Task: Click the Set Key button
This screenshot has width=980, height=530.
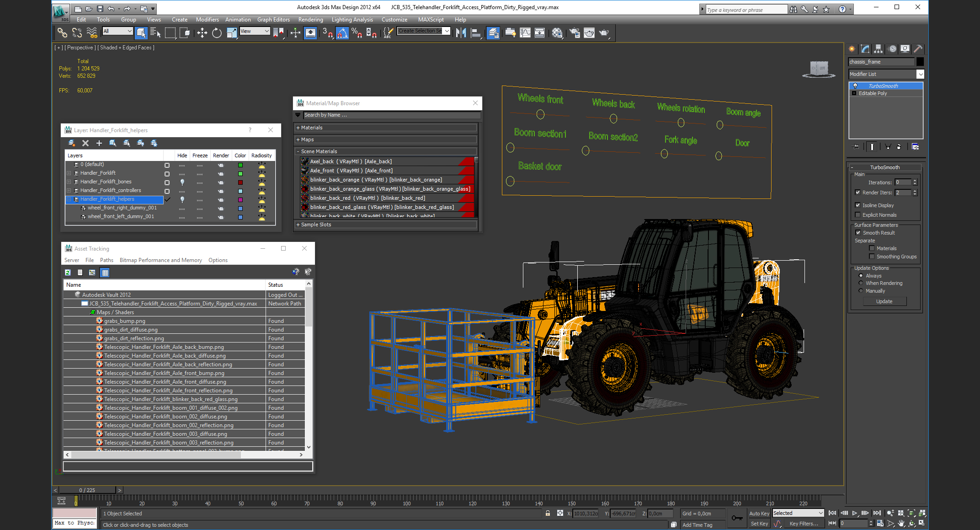Action: coord(759,524)
